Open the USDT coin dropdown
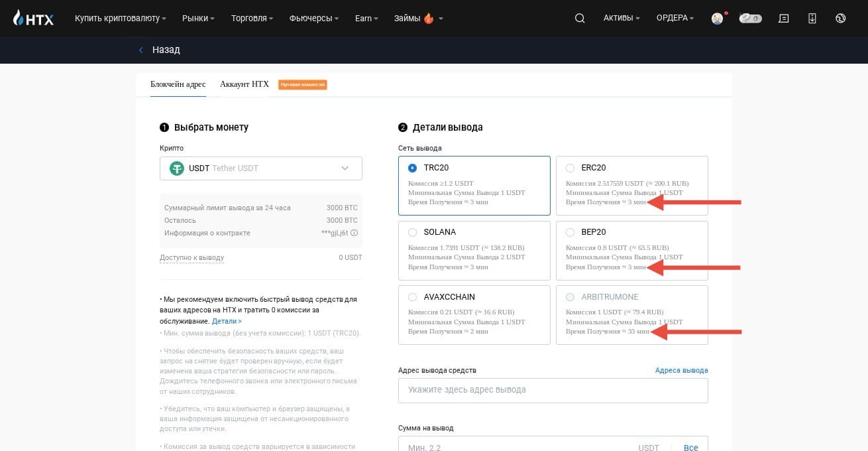This screenshot has height=451, width=868. coord(261,168)
